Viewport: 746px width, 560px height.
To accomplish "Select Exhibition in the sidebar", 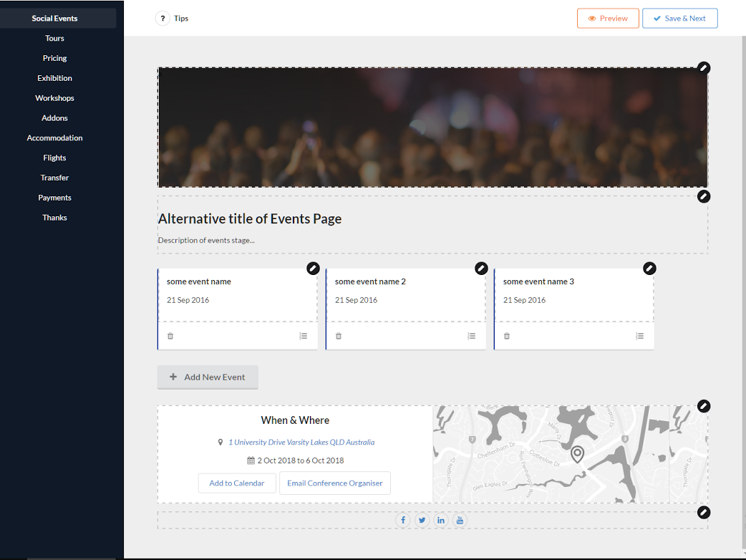I will pos(54,78).
